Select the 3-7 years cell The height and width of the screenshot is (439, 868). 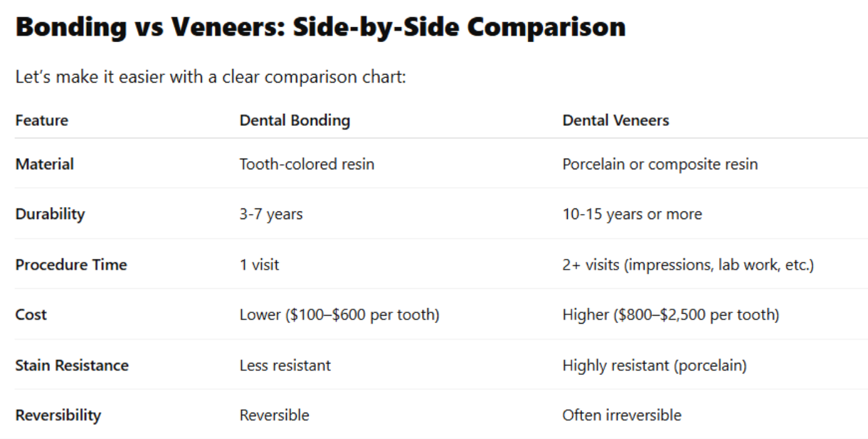pyautogui.click(x=271, y=214)
